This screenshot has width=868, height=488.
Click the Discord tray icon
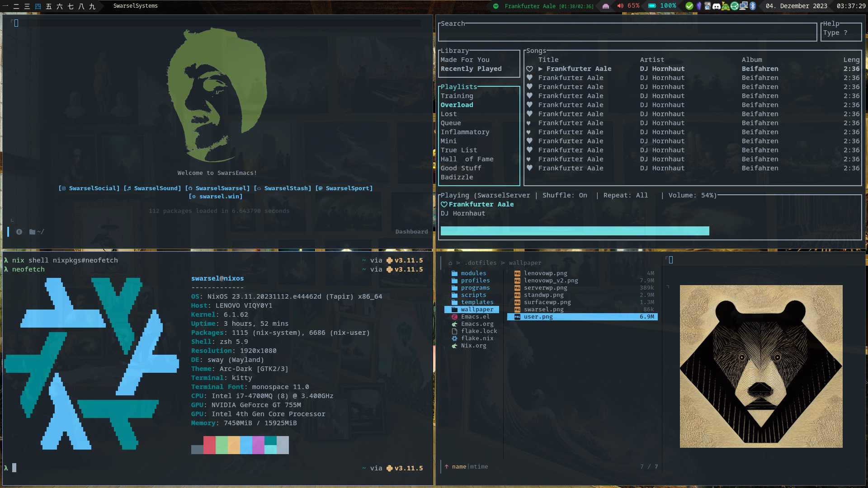point(717,6)
